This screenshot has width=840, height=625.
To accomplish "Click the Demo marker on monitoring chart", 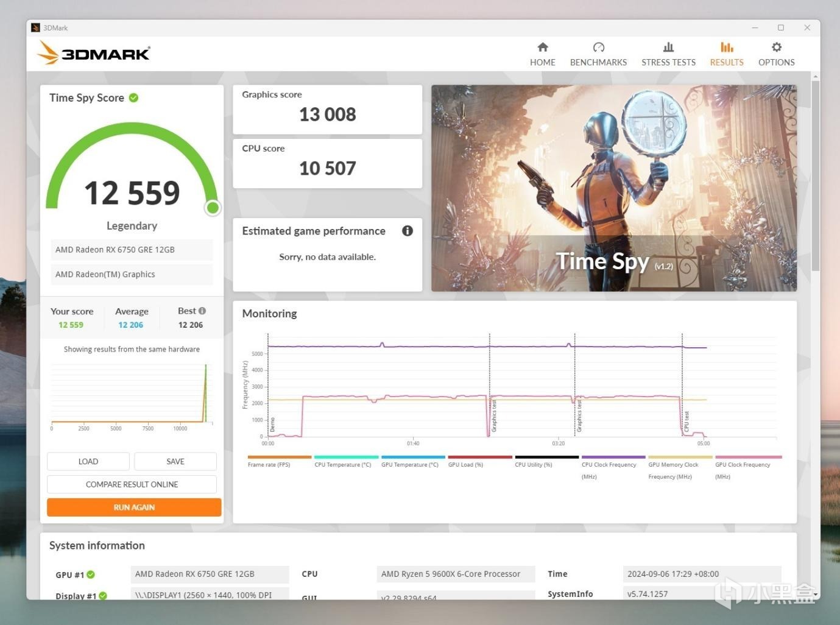I will [x=272, y=425].
